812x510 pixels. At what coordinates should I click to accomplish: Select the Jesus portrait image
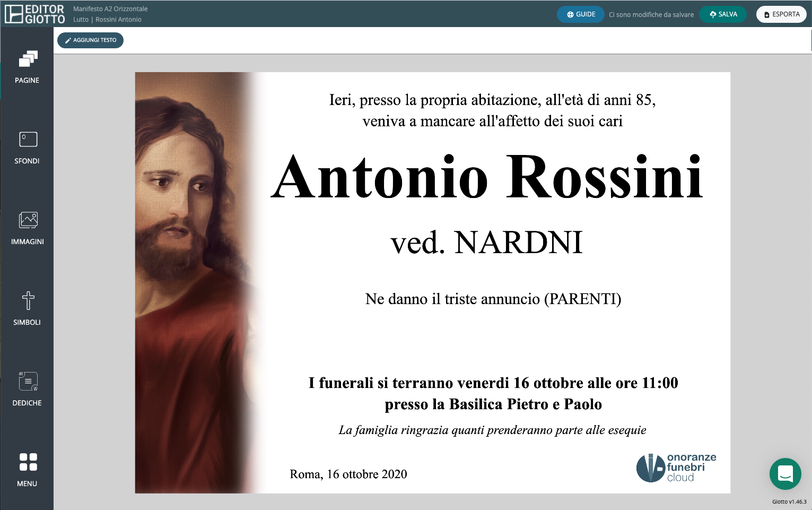tap(199, 283)
